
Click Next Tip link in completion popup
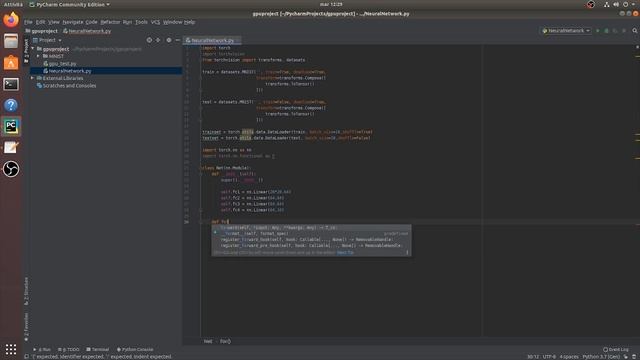pos(345,253)
